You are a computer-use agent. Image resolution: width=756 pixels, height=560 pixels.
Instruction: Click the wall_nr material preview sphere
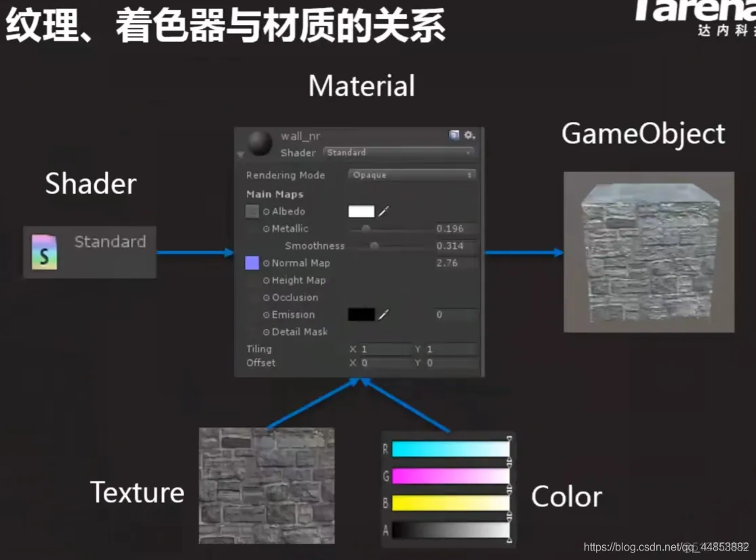tap(260, 143)
